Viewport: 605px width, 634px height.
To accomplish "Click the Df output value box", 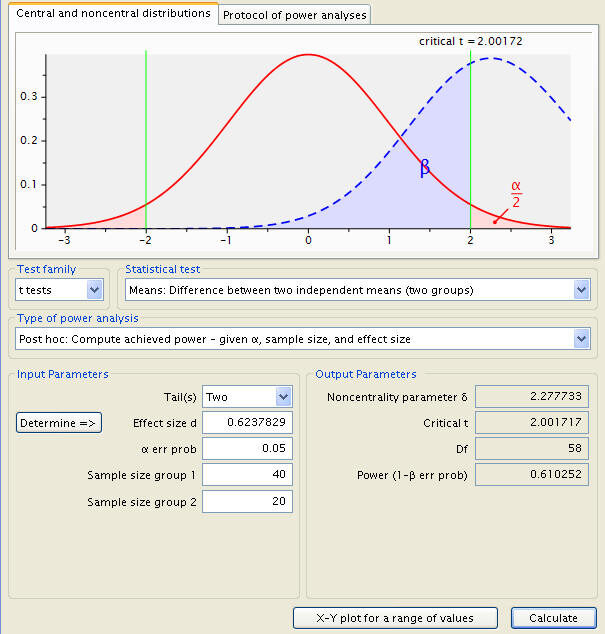I will 532,448.
